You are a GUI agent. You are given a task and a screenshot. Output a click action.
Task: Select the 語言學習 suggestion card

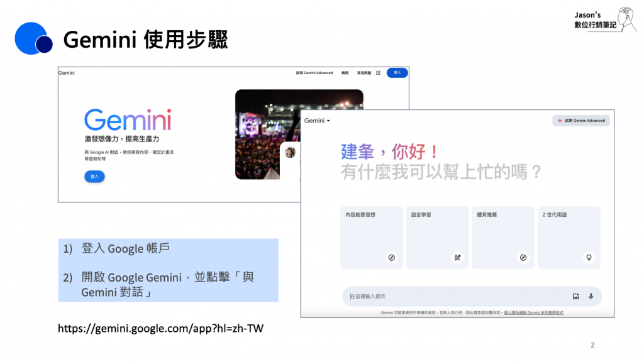(x=437, y=237)
